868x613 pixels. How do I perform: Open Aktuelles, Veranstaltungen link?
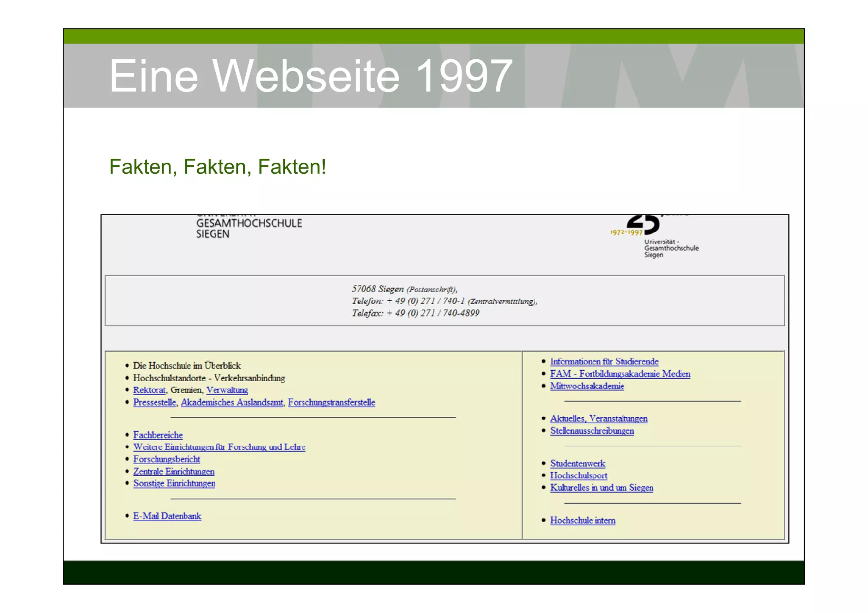tap(599, 419)
